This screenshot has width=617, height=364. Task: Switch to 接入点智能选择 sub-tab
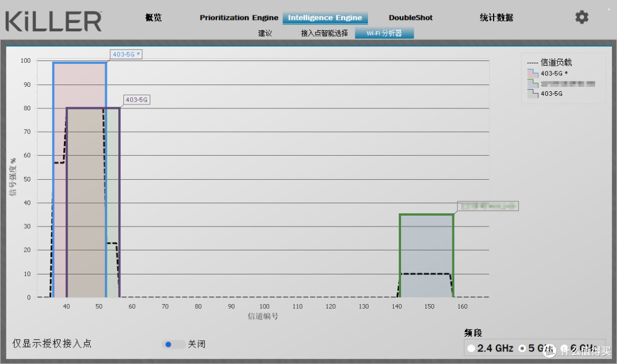(x=324, y=33)
